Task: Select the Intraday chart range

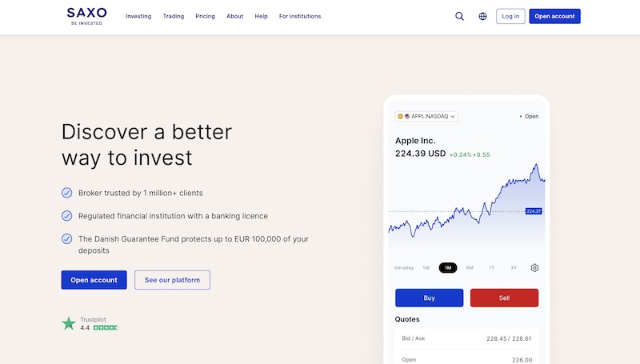Action: click(x=404, y=268)
